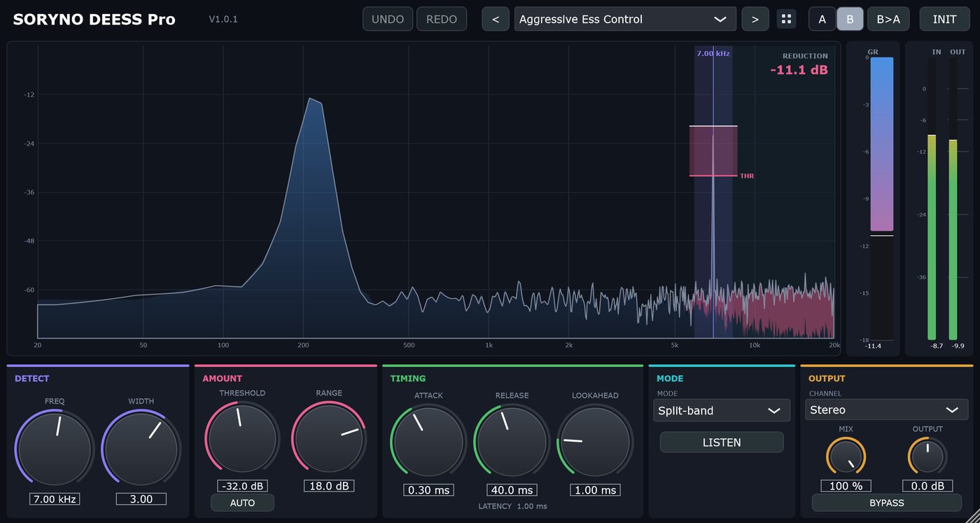
Task: Open the preset browser grid icon
Action: [x=786, y=19]
